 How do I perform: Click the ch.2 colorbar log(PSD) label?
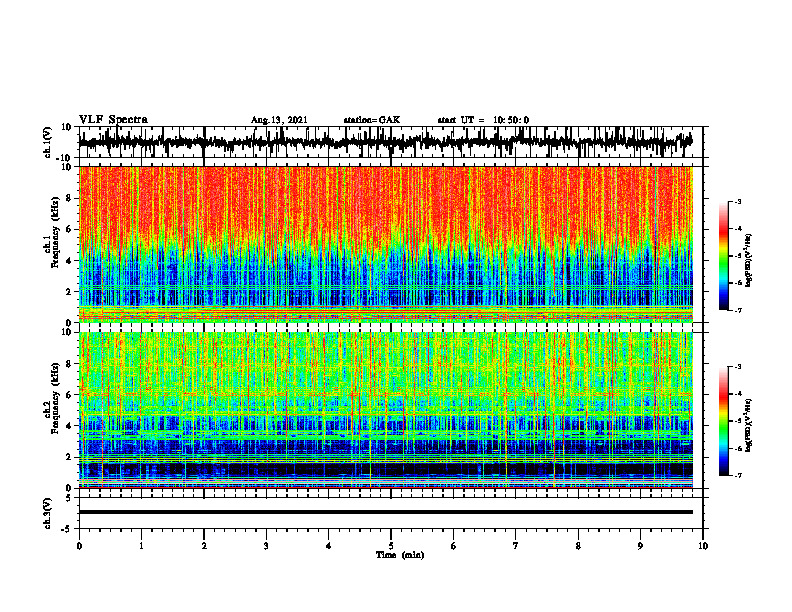(x=750, y=426)
